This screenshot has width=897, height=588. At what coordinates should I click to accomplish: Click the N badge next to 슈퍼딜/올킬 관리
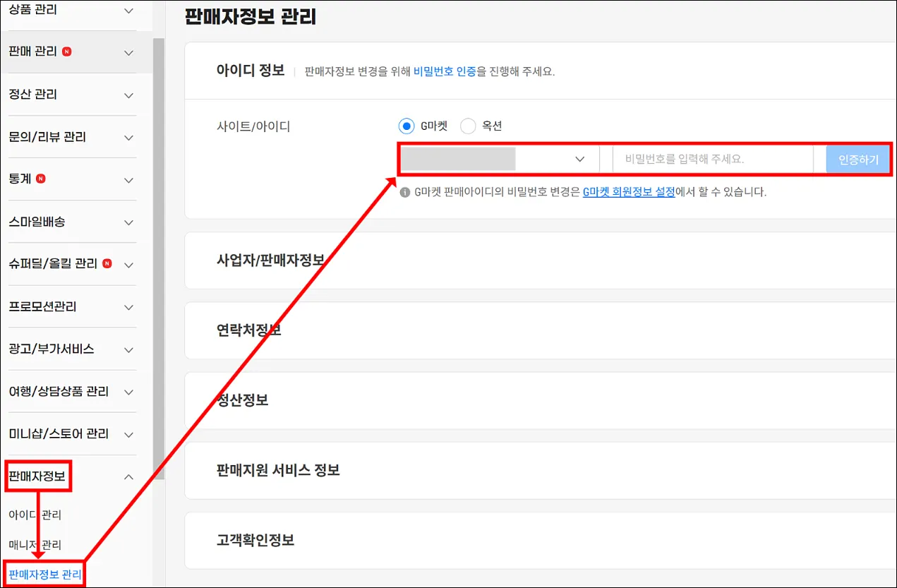click(x=107, y=263)
